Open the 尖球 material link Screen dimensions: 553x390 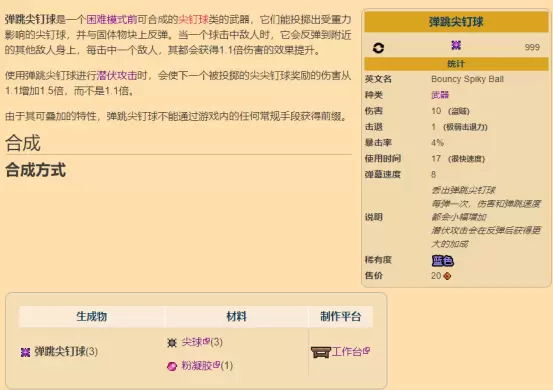click(195, 342)
